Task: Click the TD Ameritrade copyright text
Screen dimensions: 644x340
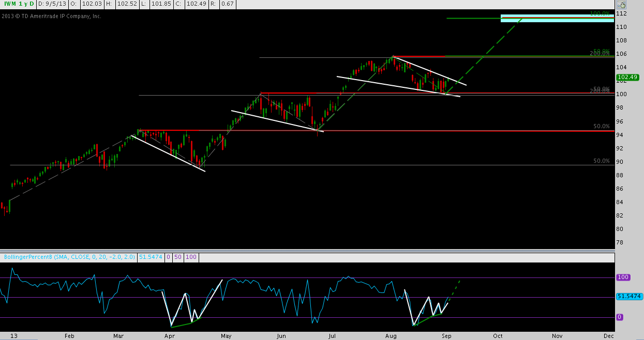Action: (51, 16)
